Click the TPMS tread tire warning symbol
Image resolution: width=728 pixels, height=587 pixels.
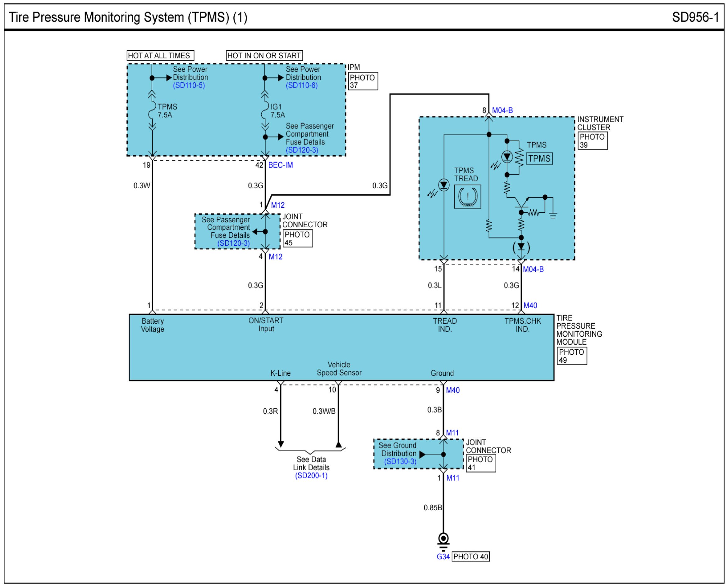pos(468,197)
